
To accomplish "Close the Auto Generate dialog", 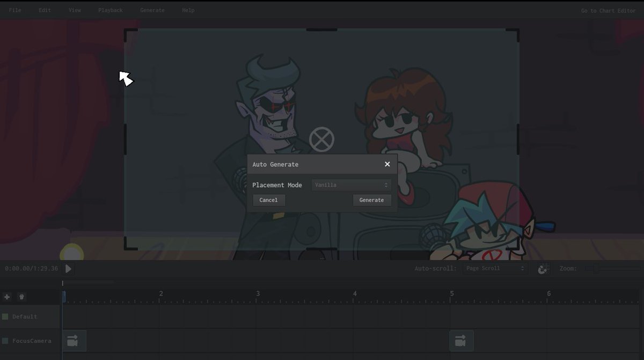I will click(387, 164).
